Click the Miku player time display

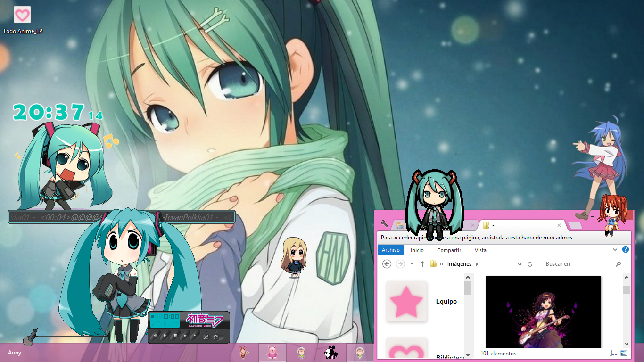point(165,320)
